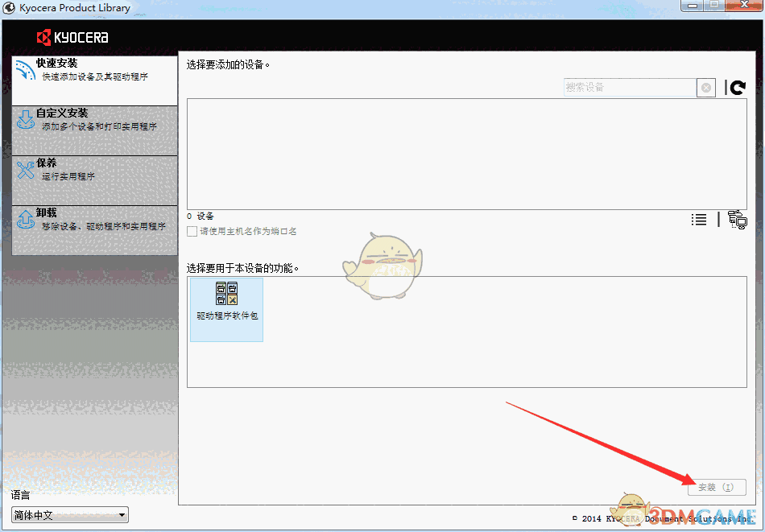Click the 选择要添加的设备 heading text
The height and width of the screenshot is (532, 765).
(x=228, y=64)
